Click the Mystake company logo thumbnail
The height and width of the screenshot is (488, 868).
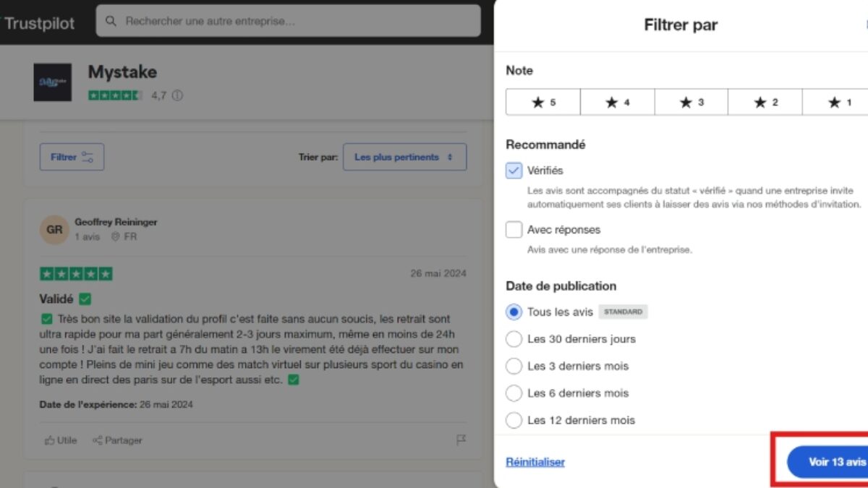pyautogui.click(x=53, y=82)
